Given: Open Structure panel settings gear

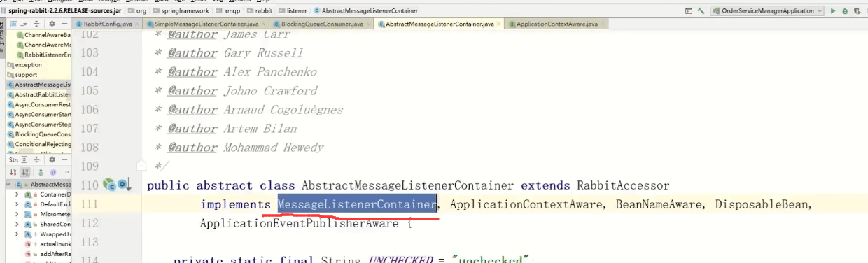Looking at the screenshot, I should 51,159.
